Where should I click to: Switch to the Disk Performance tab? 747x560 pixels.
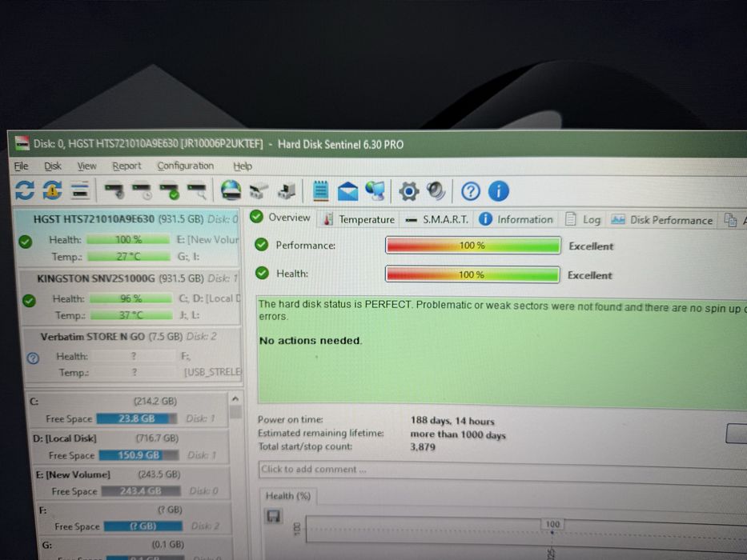click(x=662, y=220)
